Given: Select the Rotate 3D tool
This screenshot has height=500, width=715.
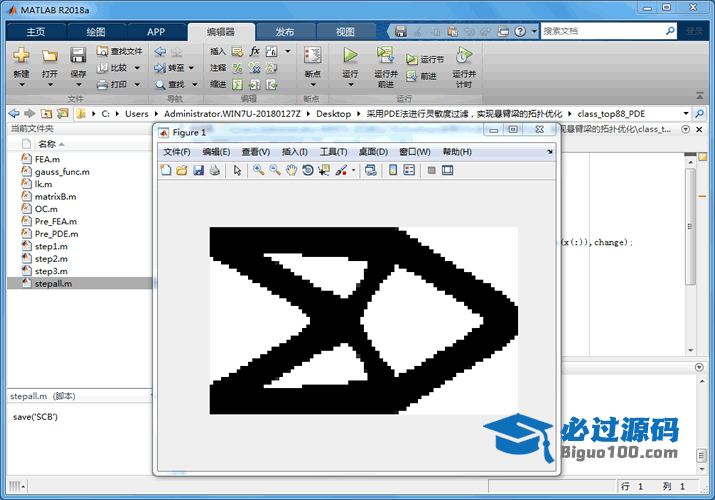Looking at the screenshot, I should click(308, 170).
